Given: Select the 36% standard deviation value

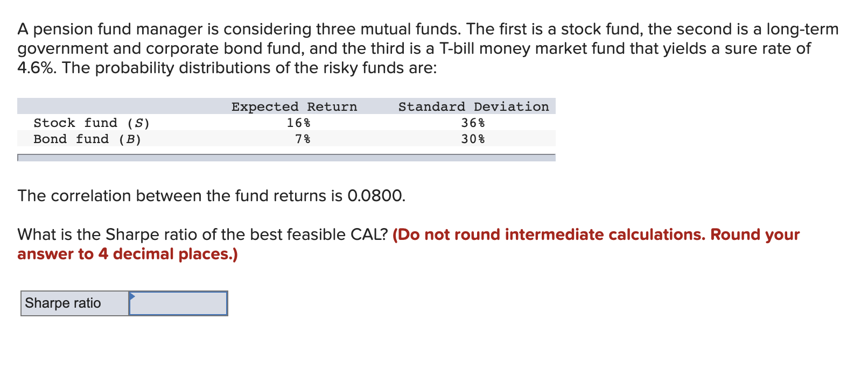Looking at the screenshot, I should (473, 123).
